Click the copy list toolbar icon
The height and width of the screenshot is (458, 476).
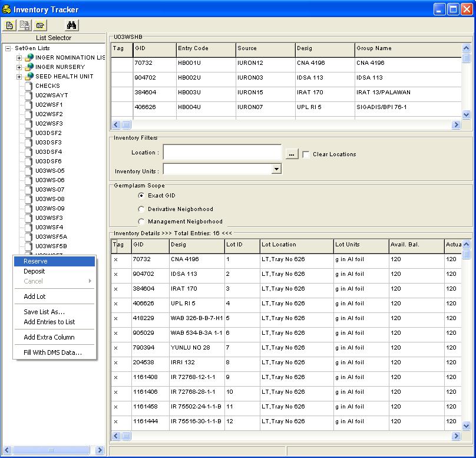[24, 25]
